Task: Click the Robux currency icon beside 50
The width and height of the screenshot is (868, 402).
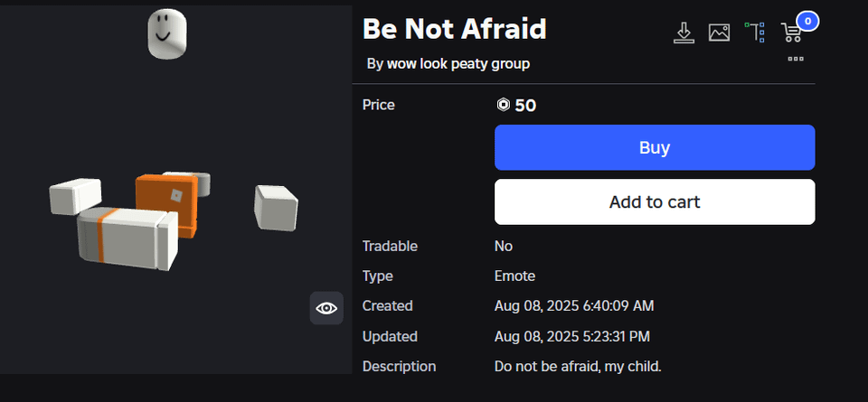Action: pos(504,105)
